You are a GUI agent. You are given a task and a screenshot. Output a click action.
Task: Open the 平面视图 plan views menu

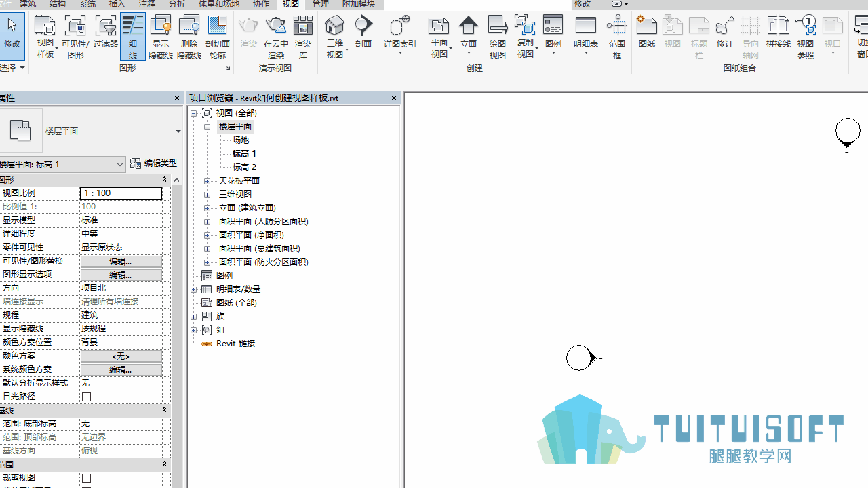pyautogui.click(x=439, y=37)
